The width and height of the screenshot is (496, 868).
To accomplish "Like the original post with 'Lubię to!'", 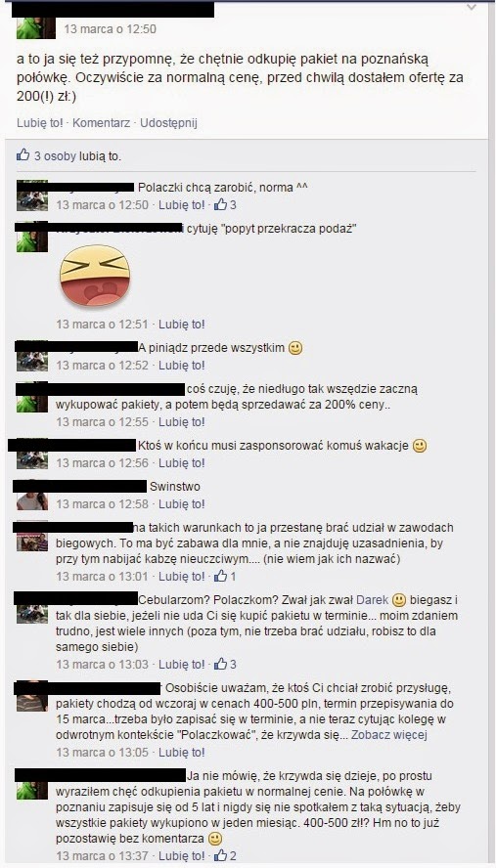I will click(40, 123).
